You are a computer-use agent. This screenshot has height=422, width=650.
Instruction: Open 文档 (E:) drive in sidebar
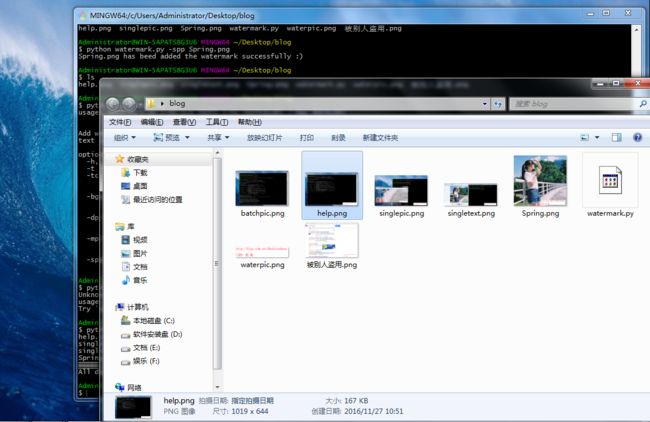(x=146, y=348)
